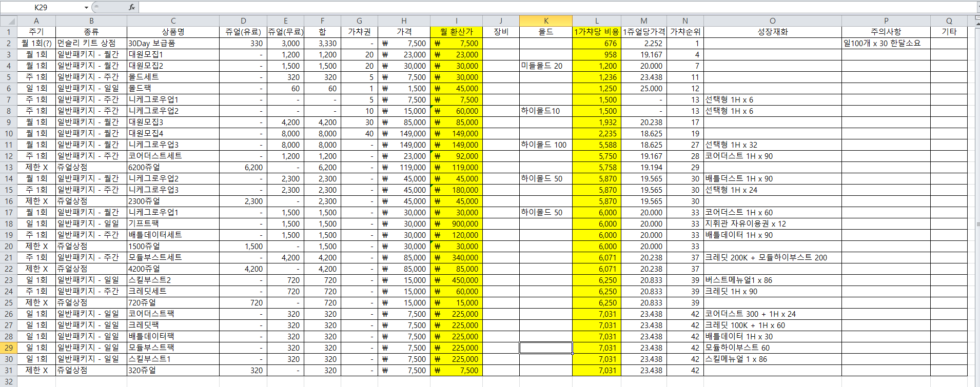Select column L header

596,21
